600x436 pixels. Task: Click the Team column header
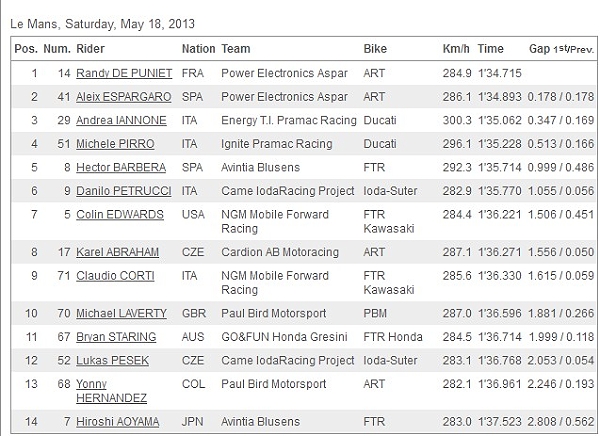(236, 49)
